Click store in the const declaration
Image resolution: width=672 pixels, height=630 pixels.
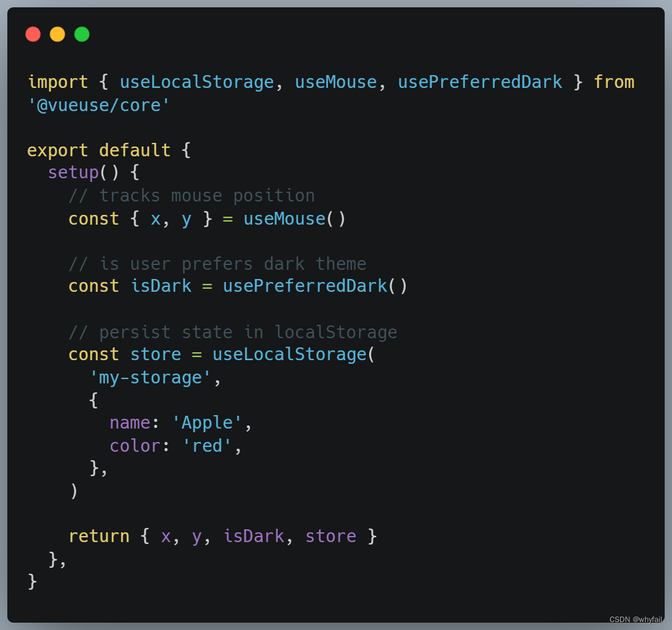pyautogui.click(x=156, y=355)
